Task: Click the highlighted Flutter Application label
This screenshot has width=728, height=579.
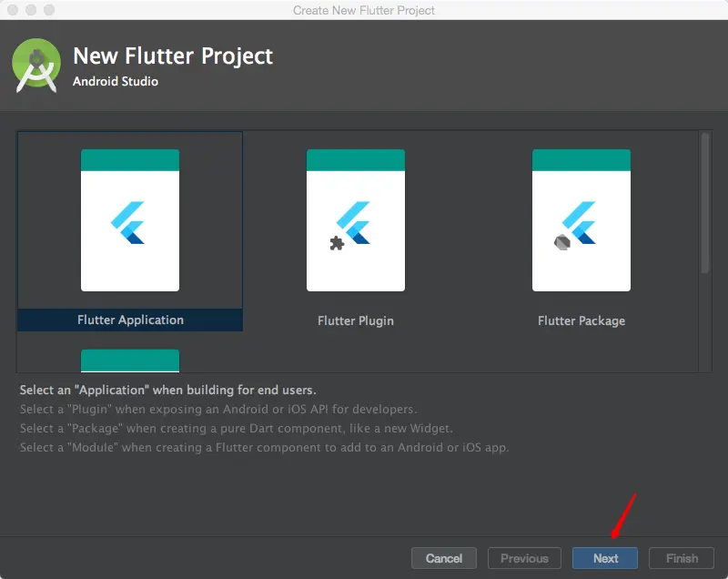Action: pos(129,320)
